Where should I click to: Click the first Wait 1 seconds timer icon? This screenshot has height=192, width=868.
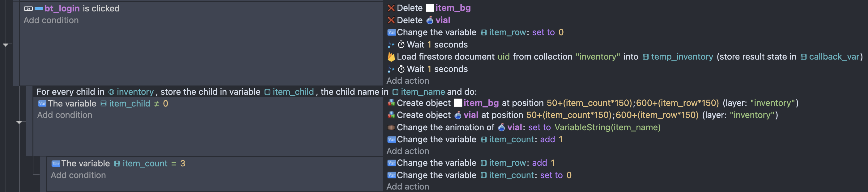pyautogui.click(x=401, y=44)
